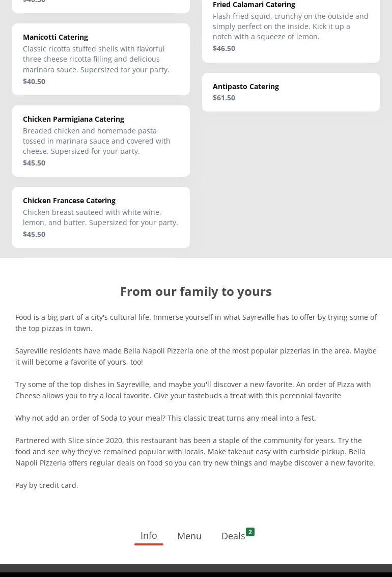Click the Chicken Parmigiana $45.50 price
Image resolution: width=392 pixels, height=577 pixels.
34,163
